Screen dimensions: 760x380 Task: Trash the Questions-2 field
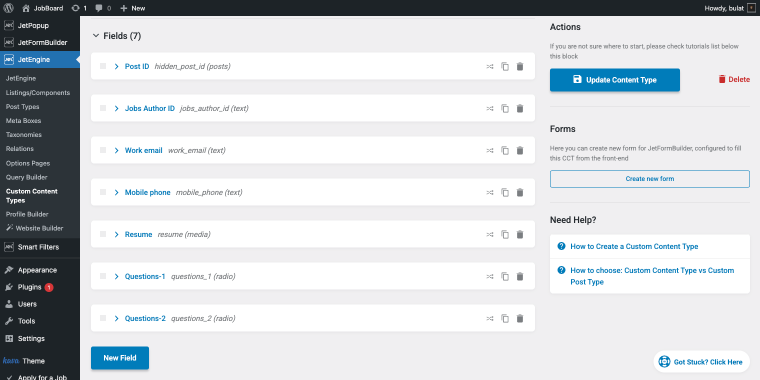[520, 318]
